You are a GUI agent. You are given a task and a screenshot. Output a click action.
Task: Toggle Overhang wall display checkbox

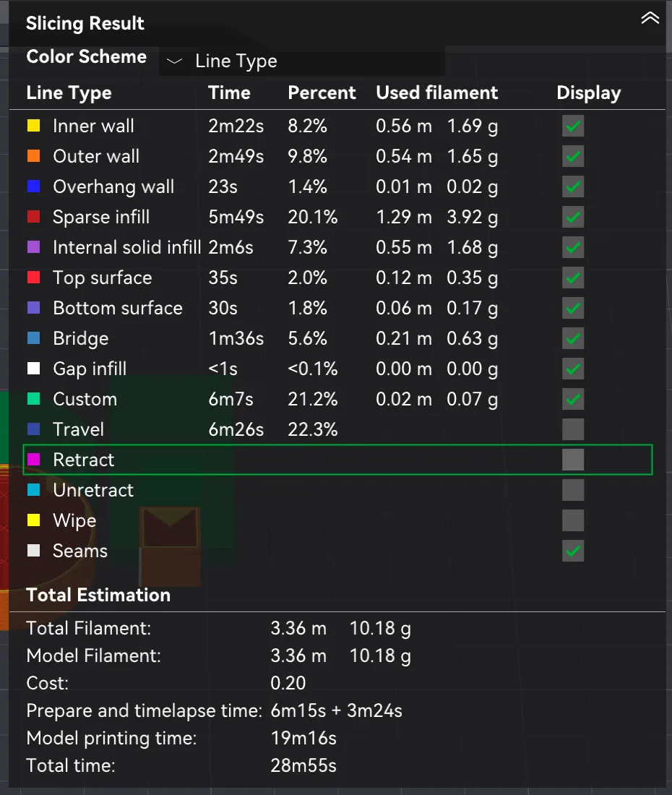click(x=573, y=186)
